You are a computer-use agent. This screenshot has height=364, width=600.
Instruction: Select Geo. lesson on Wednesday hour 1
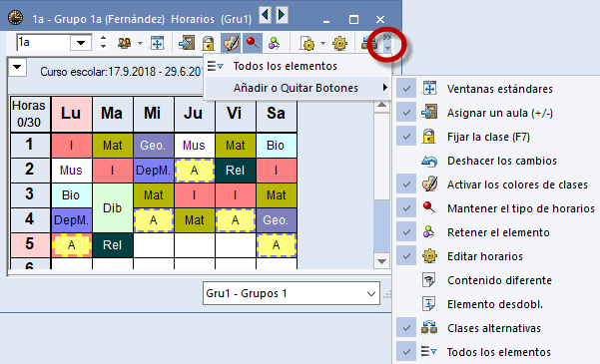click(x=153, y=146)
